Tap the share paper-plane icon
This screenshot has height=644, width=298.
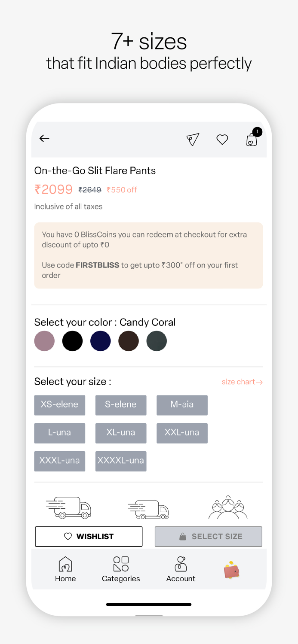point(193,139)
